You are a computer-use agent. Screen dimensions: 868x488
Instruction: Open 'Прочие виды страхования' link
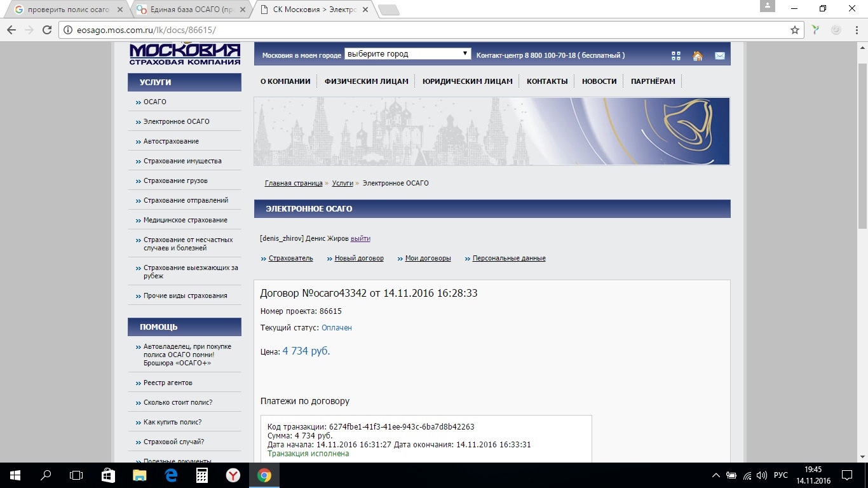click(185, 295)
